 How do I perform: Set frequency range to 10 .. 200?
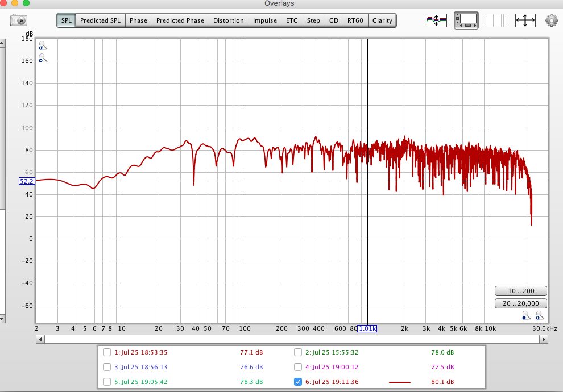pos(520,291)
